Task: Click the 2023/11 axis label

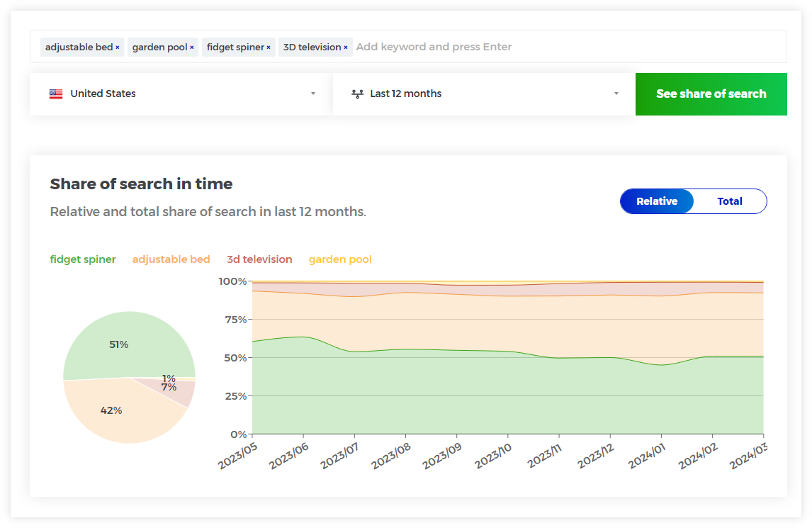Action: coord(544,456)
